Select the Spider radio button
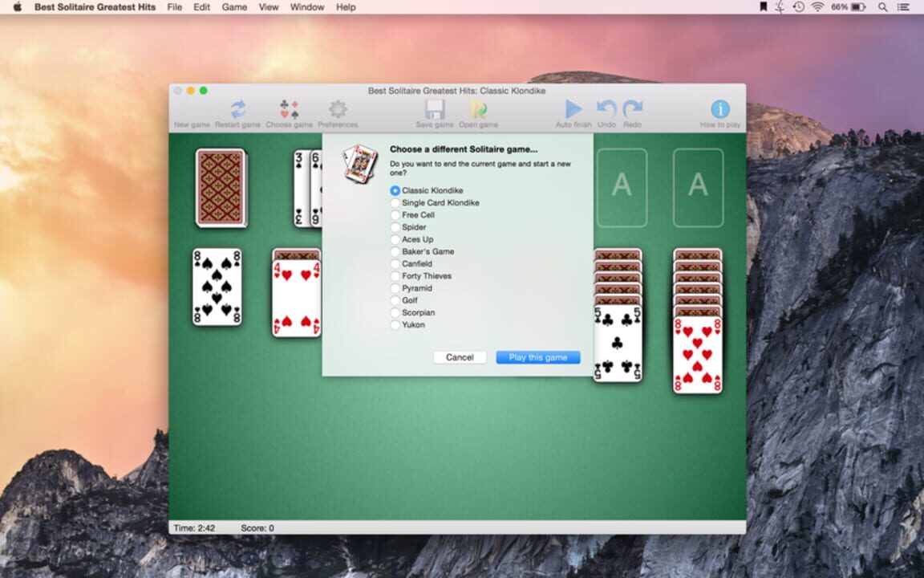The image size is (924, 578). click(395, 227)
